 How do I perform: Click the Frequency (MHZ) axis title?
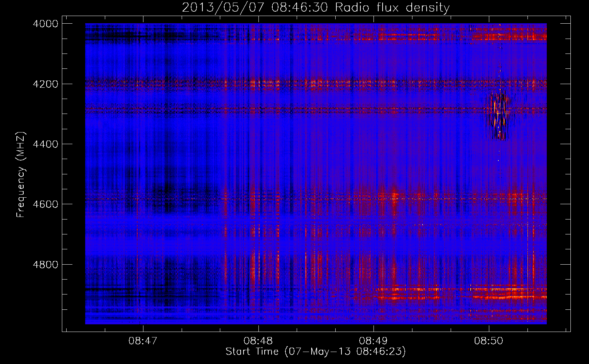[x=21, y=175]
